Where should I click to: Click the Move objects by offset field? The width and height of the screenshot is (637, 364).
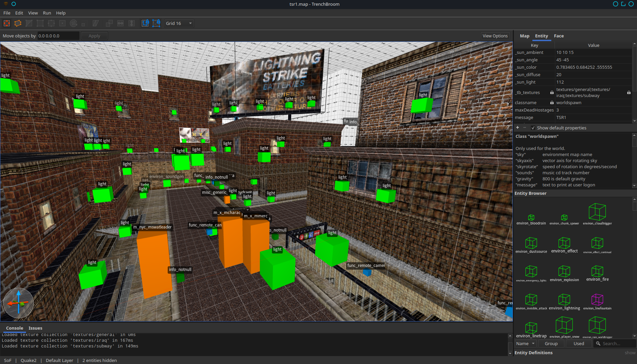pyautogui.click(x=58, y=36)
